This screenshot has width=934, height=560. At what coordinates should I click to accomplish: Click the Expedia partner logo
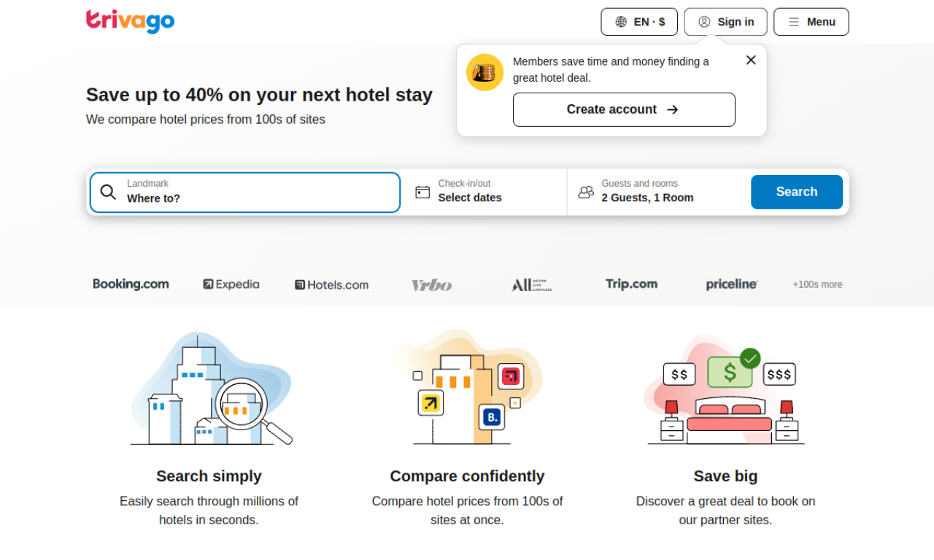231,284
